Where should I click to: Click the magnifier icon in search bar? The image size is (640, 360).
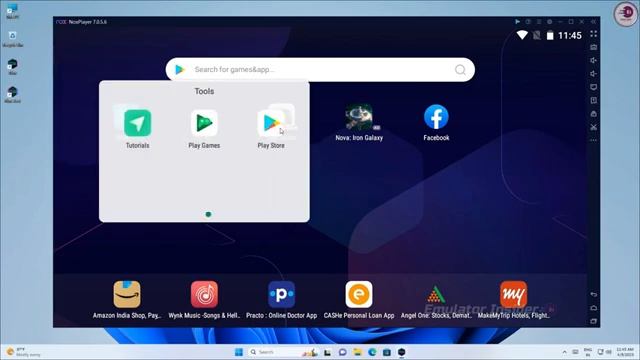coord(460,70)
